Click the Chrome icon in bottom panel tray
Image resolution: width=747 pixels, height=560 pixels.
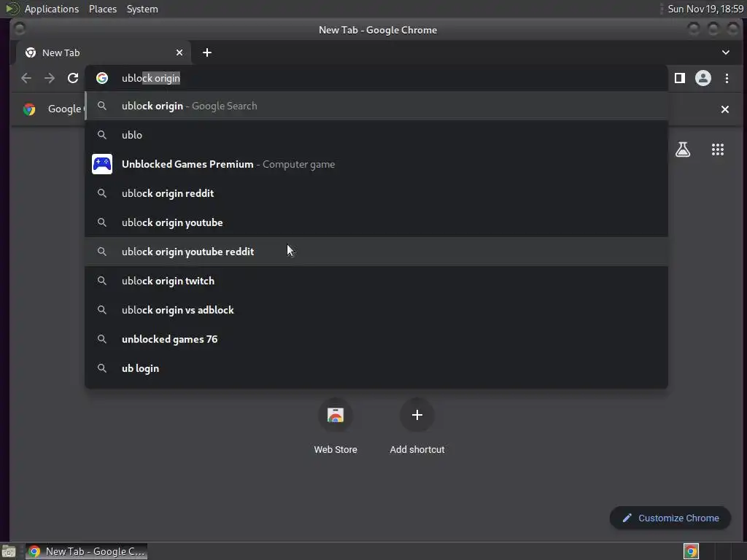pos(691,551)
